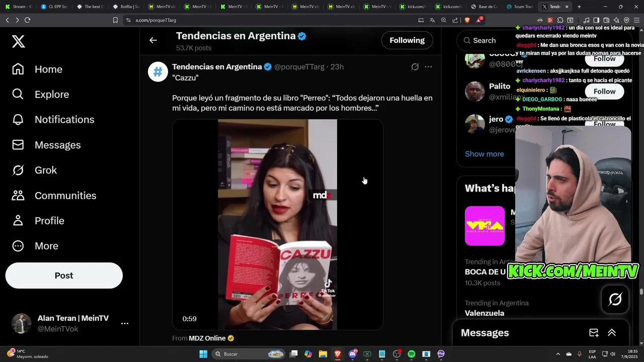Open the Windows Start menu
The height and width of the screenshot is (362, 644).
tap(203, 354)
